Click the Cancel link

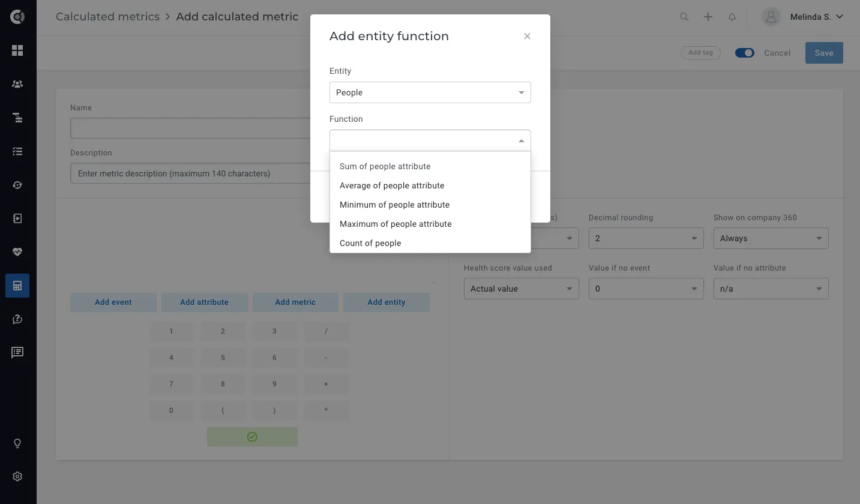(777, 53)
